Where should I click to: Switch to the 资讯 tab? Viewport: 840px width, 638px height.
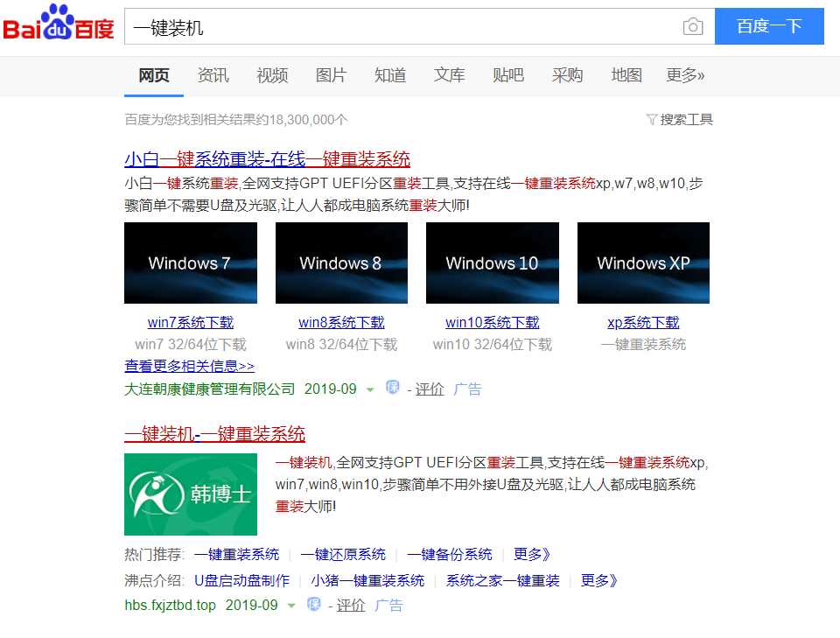[x=213, y=75]
